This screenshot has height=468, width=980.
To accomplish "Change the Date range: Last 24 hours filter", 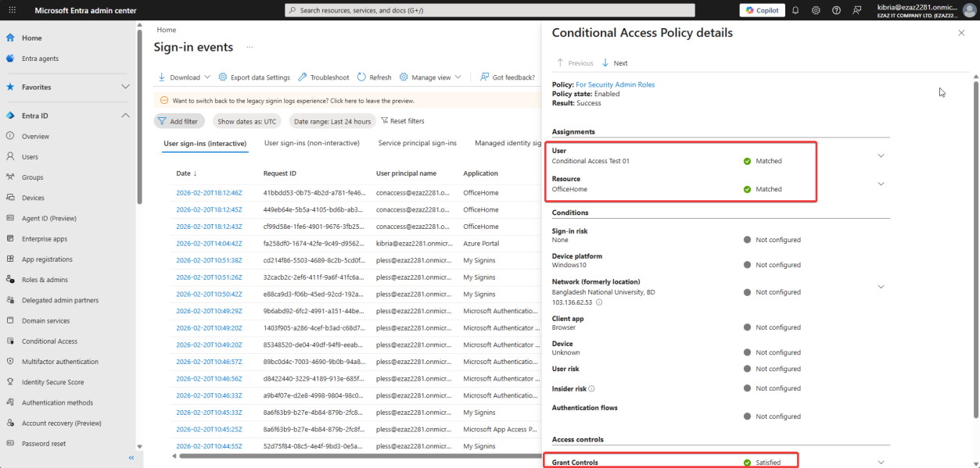I will point(332,121).
